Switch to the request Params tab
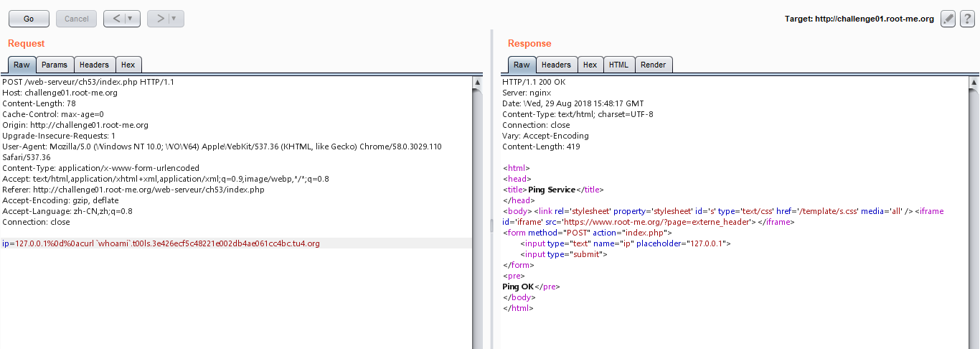Screen dimensions: 980x349 [x=55, y=65]
